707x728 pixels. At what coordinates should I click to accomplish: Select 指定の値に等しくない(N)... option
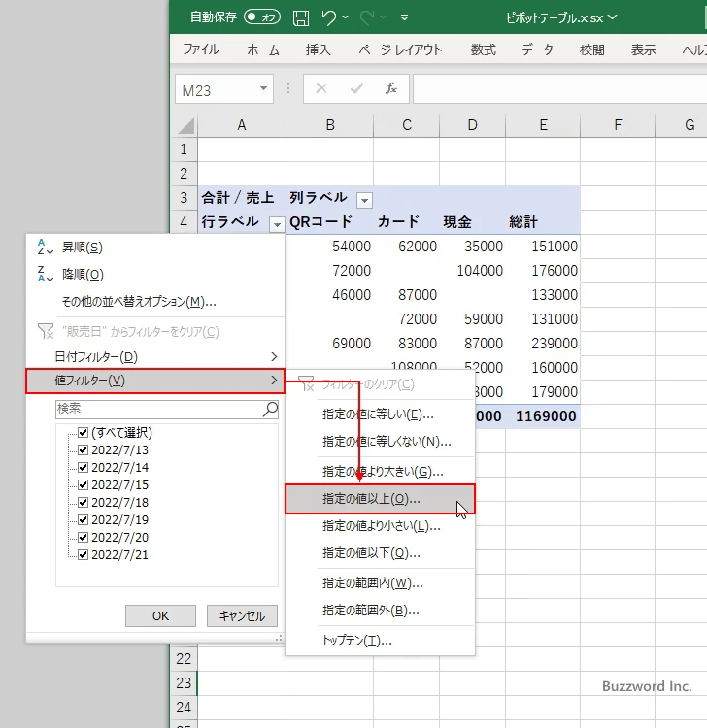point(380,442)
